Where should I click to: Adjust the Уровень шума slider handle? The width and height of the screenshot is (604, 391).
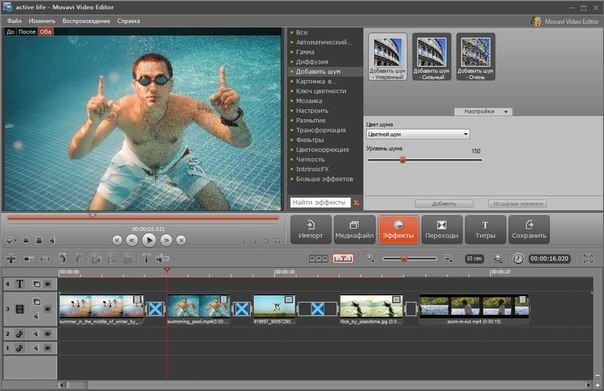pyautogui.click(x=403, y=159)
